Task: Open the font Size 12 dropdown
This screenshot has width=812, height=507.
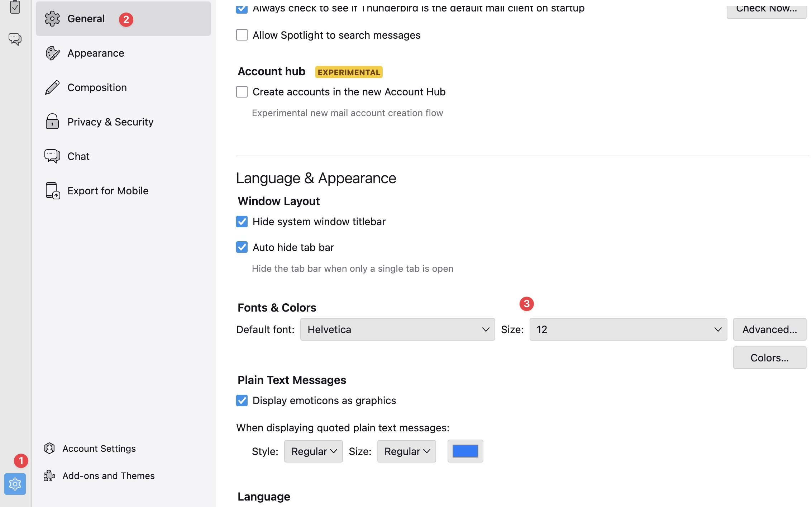Action: tap(628, 329)
